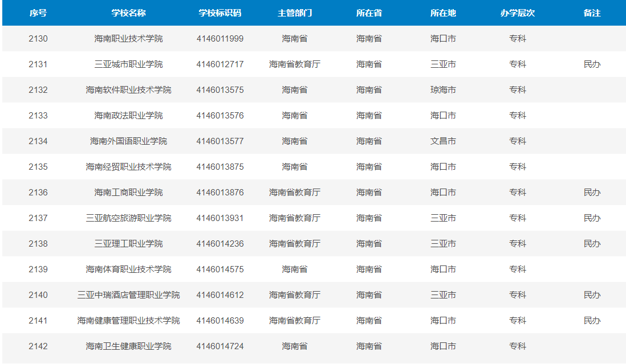Select school name 海南工商职业学院
The height and width of the screenshot is (364, 626).
[x=128, y=193]
